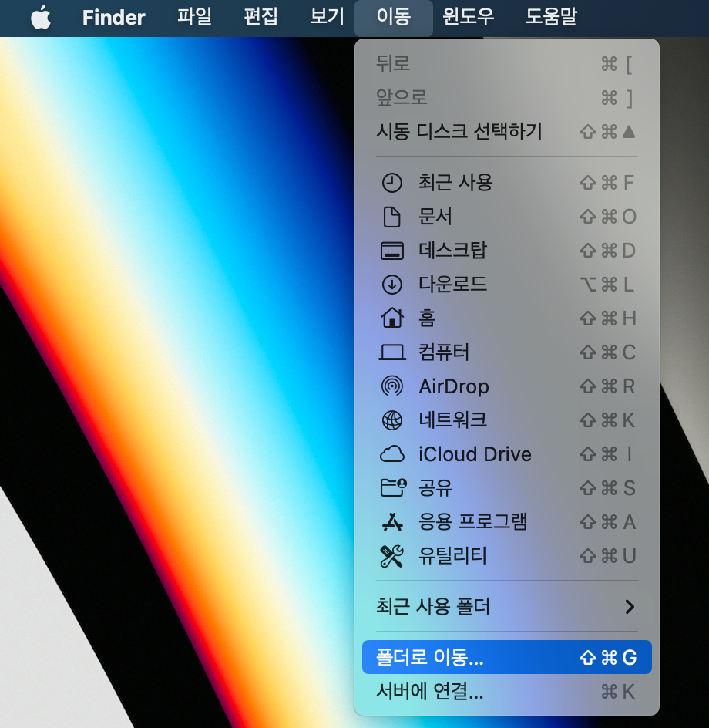Viewport: 709px width, 728px height.
Task: Click the desktop icon beside 데스크탑
Action: 392,251
